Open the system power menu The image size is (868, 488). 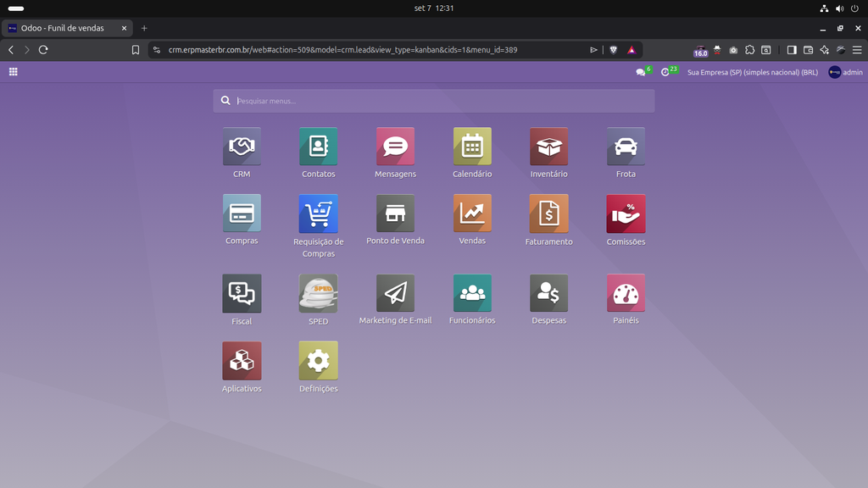[x=854, y=8]
